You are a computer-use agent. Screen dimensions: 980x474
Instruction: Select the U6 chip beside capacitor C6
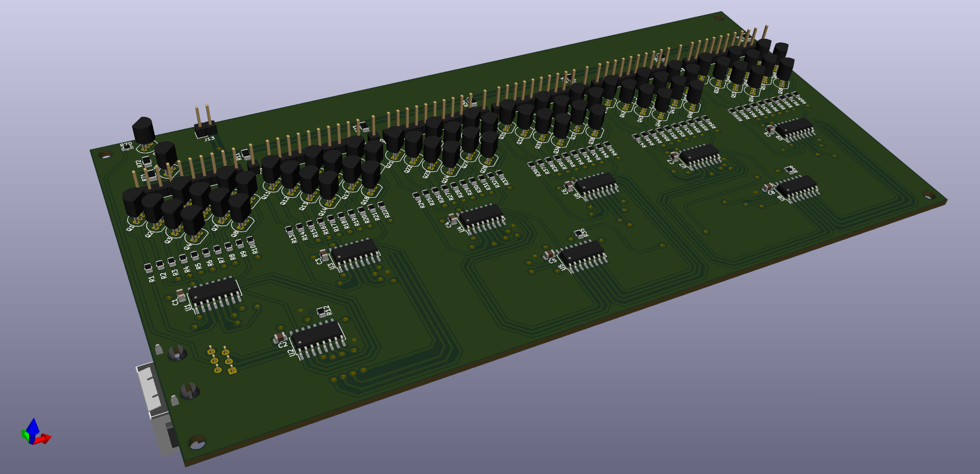596,185
